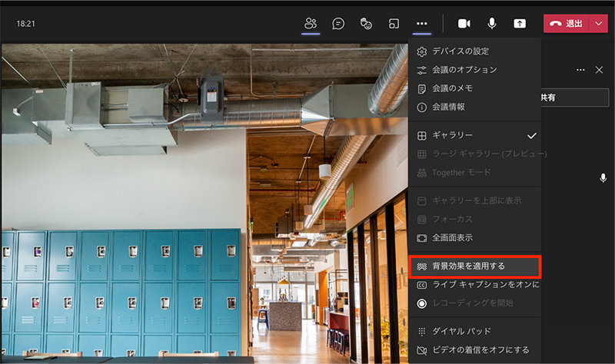
Task: Click the フォーカス entry
Action: point(474,219)
